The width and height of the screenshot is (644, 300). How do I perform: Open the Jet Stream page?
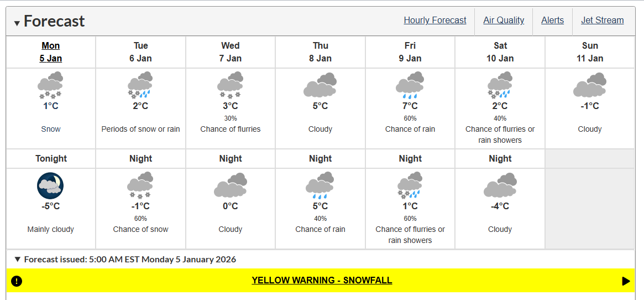click(602, 20)
